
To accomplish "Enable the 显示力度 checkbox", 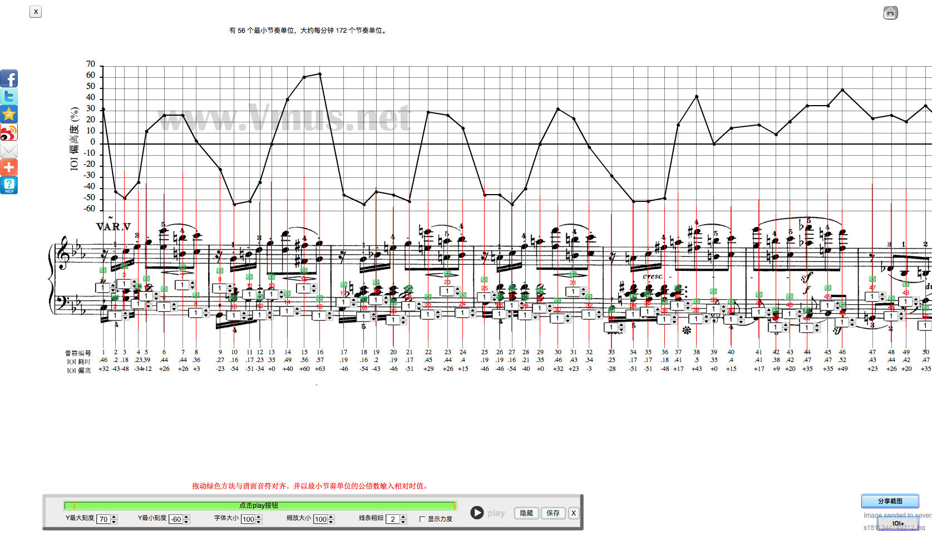I will pos(422,519).
